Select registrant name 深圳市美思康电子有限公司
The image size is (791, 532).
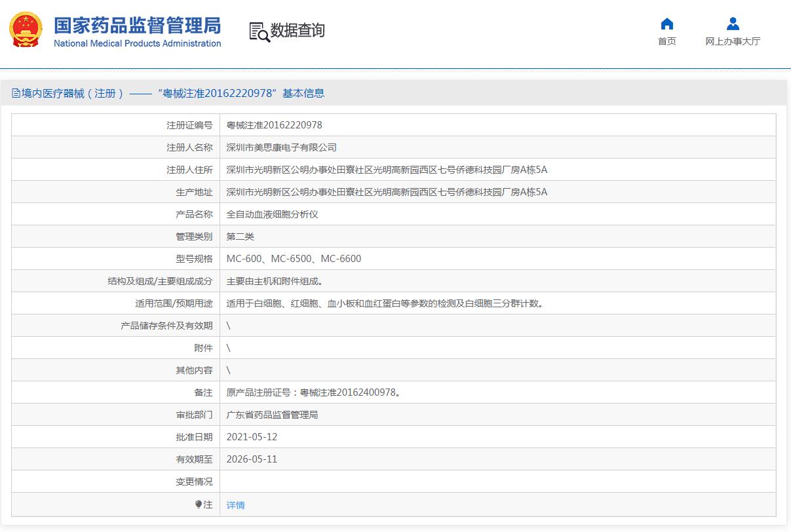click(281, 147)
